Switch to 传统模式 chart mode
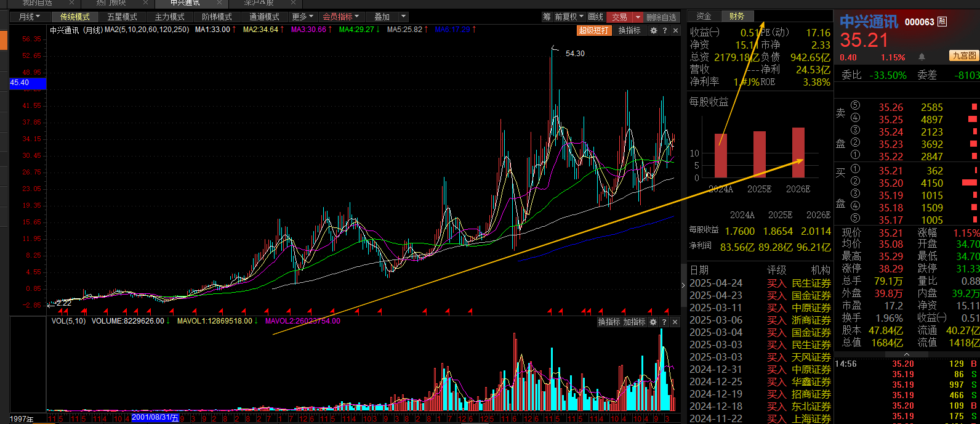Screen dimensions: 980x424 pyautogui.click(x=75, y=17)
